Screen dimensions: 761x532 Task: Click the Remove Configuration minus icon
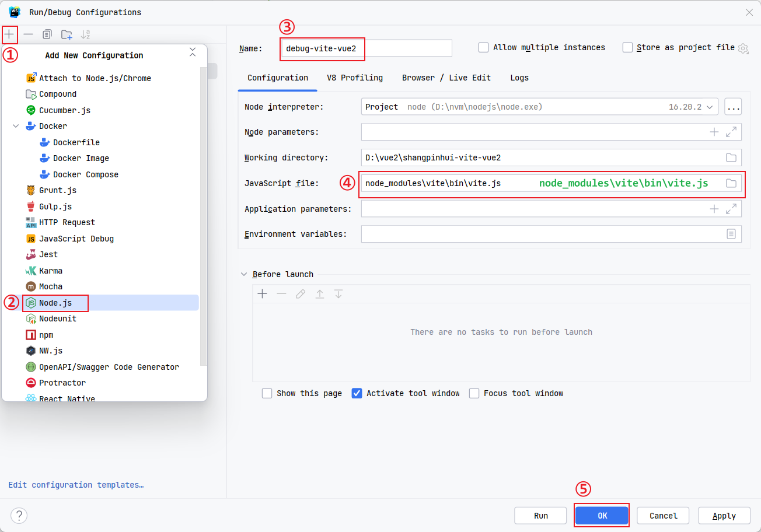(x=28, y=34)
